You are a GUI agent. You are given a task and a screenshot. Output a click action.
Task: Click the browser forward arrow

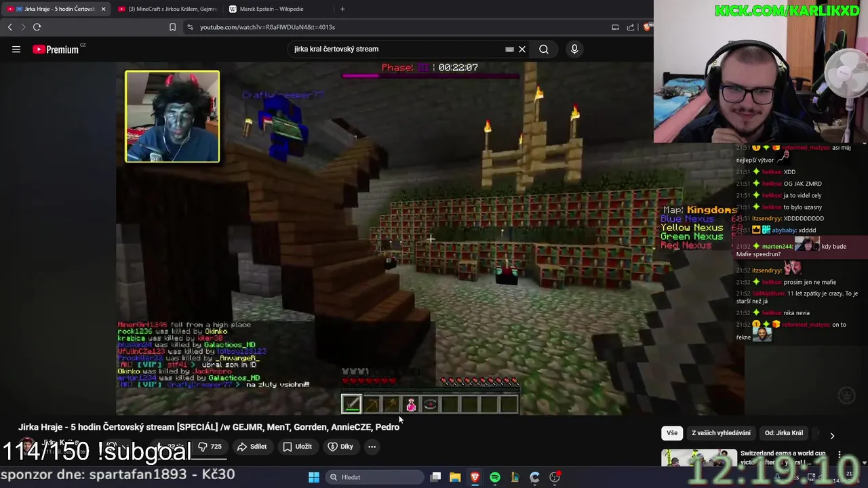[x=23, y=27]
